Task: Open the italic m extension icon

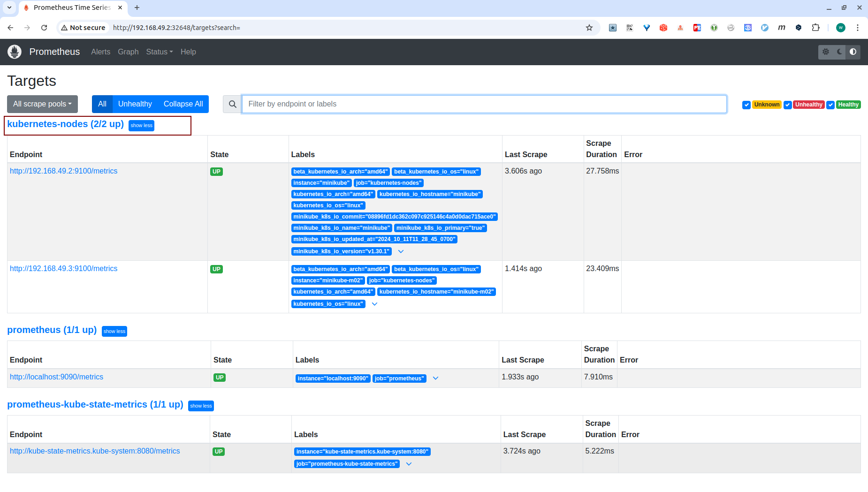Action: click(x=782, y=28)
